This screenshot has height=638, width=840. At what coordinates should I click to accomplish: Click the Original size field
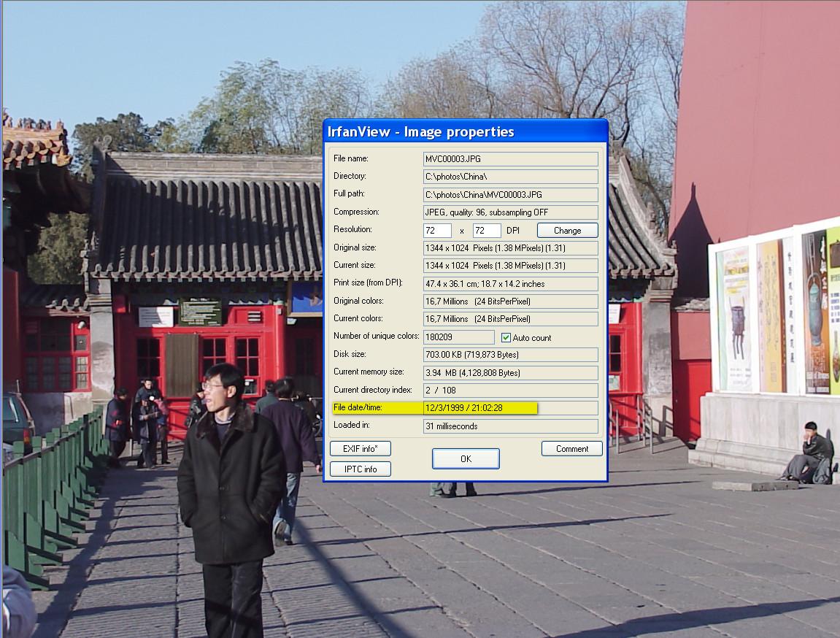point(510,248)
